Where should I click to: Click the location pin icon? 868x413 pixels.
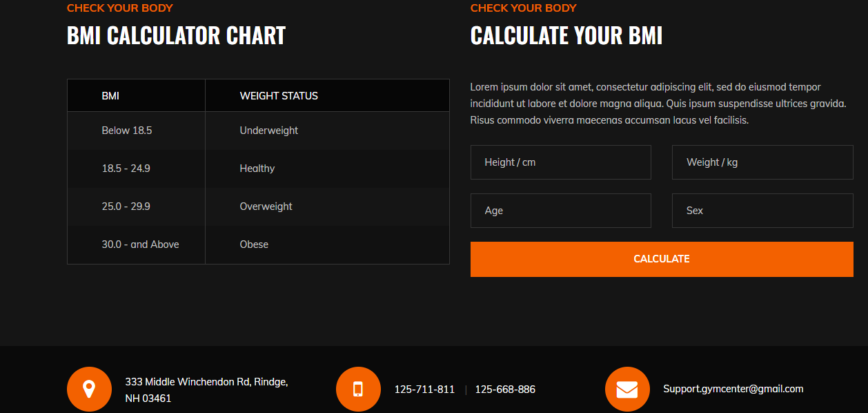coord(89,389)
